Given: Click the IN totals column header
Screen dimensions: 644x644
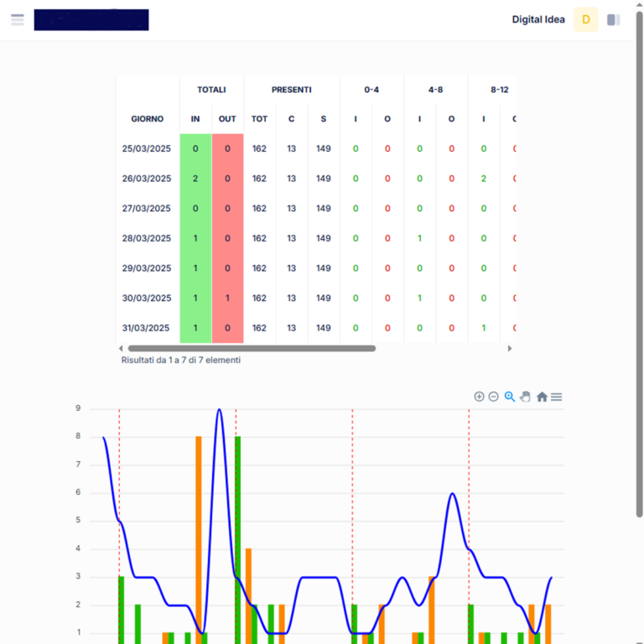Looking at the screenshot, I should tap(195, 119).
